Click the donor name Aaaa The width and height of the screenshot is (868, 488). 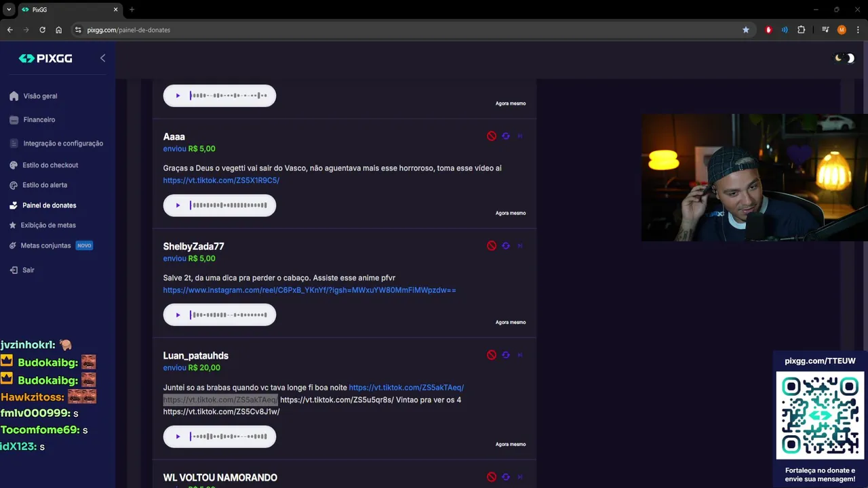(x=174, y=137)
